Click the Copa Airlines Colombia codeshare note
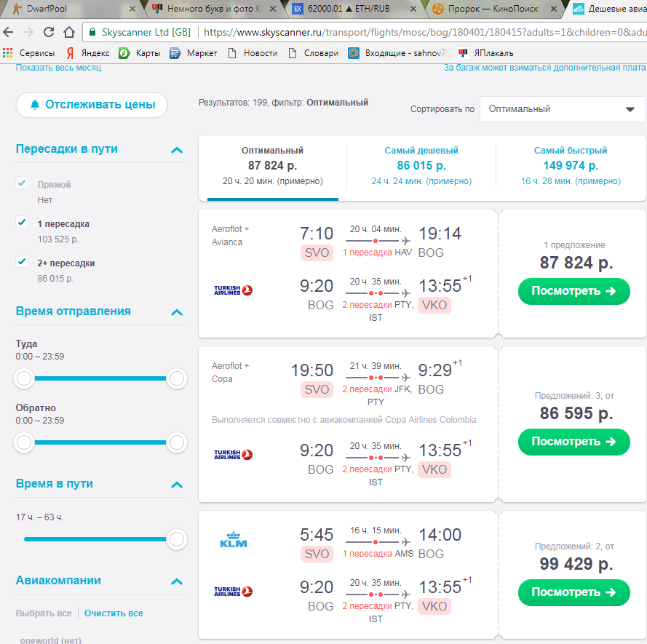 (344, 420)
